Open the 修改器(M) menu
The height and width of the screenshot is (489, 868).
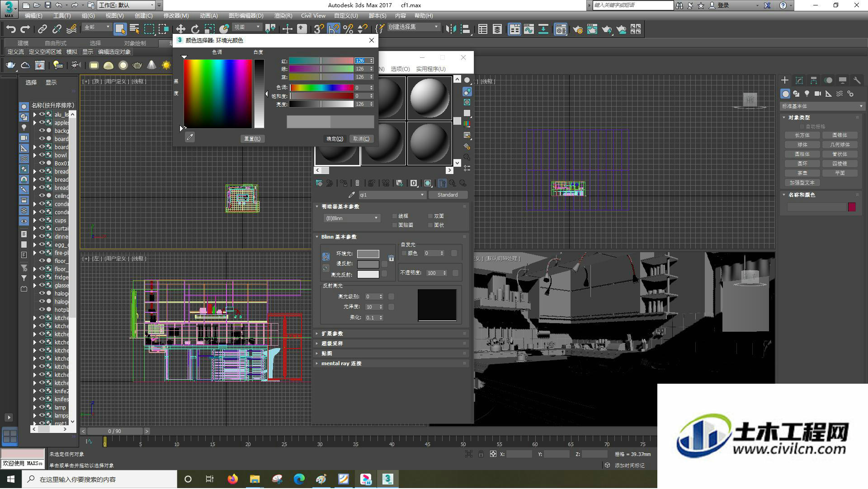click(176, 16)
